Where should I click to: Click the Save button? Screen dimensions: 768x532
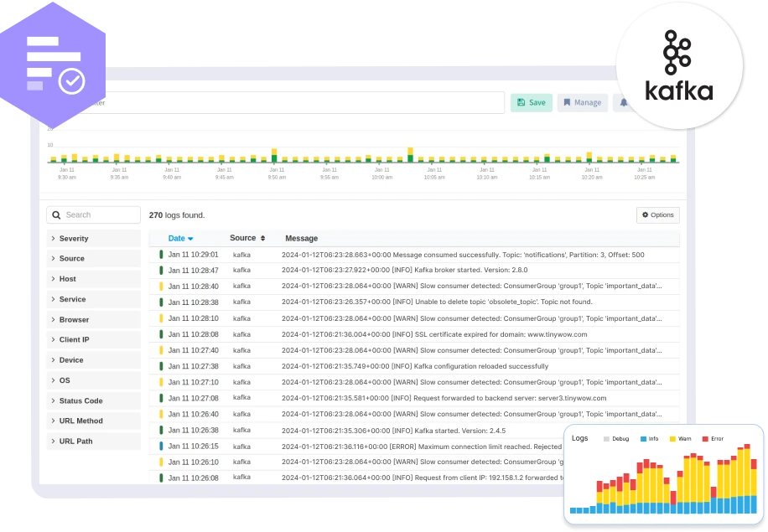pos(531,103)
